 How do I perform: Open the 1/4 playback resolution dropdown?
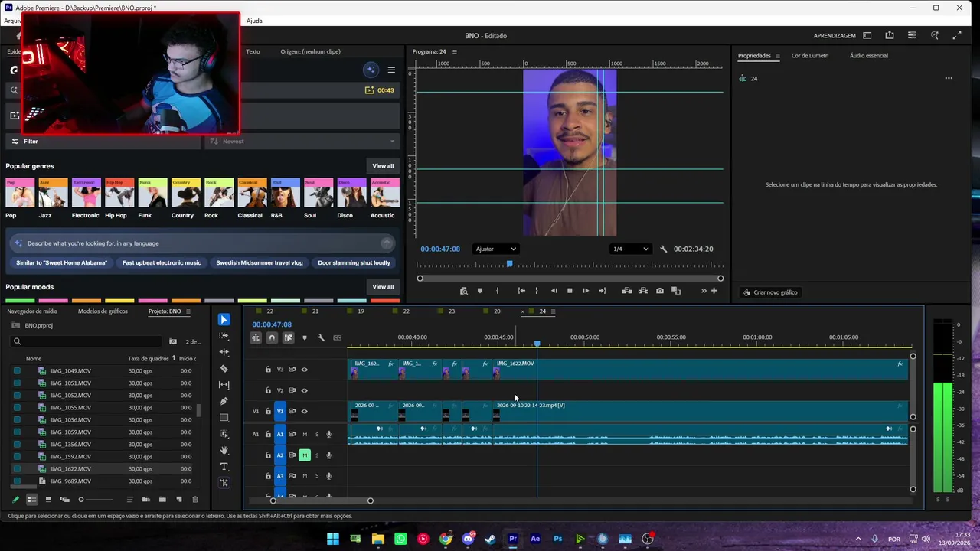click(x=631, y=249)
